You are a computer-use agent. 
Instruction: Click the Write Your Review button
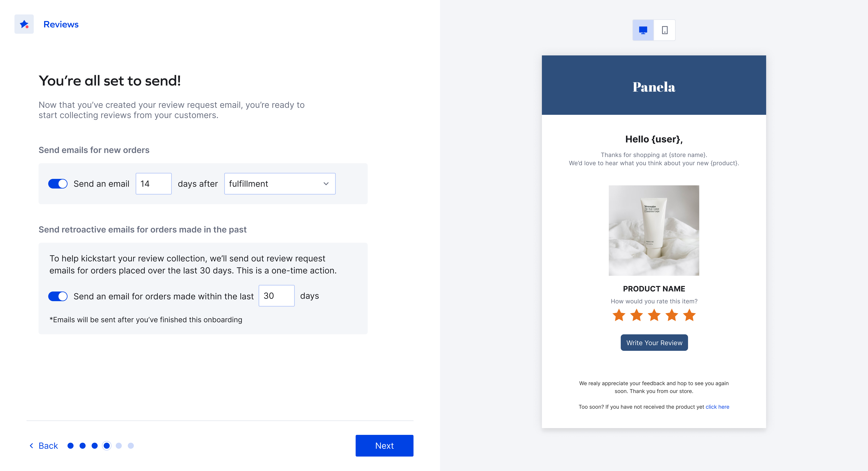[x=654, y=342]
